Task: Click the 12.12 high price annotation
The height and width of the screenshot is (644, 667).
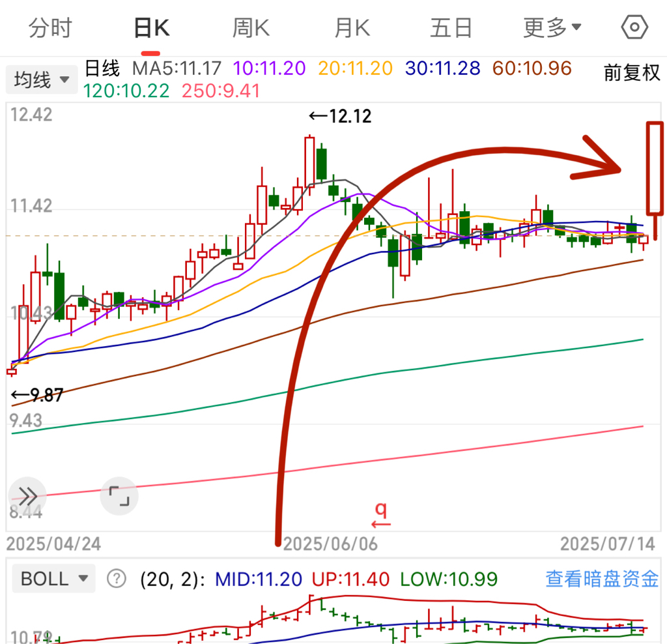Action: click(340, 116)
